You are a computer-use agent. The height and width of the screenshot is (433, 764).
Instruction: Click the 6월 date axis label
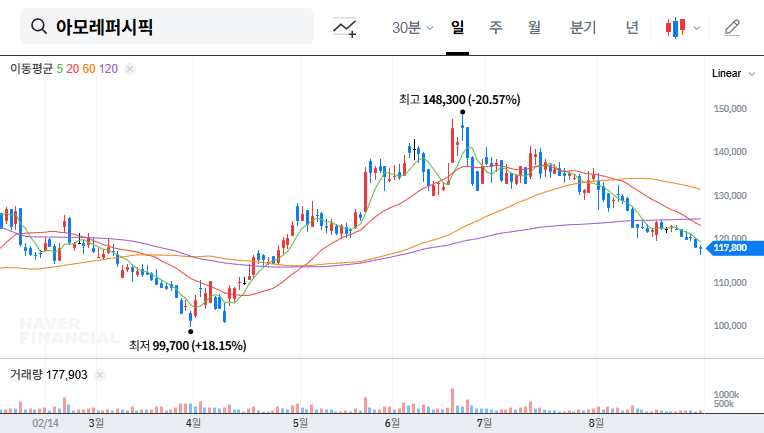(392, 423)
